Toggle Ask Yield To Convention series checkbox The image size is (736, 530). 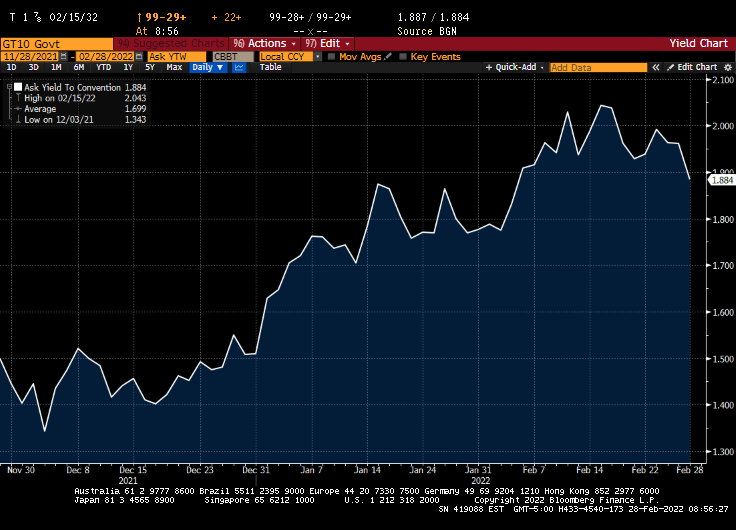tap(17, 87)
